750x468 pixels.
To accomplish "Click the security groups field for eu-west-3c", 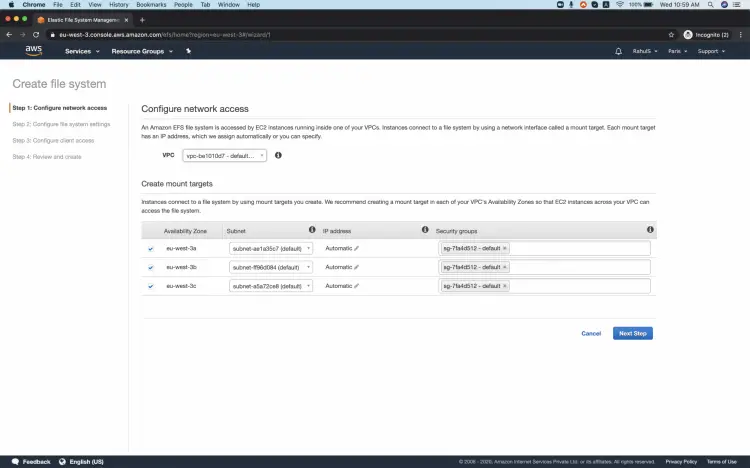I will pyautogui.click(x=545, y=286).
